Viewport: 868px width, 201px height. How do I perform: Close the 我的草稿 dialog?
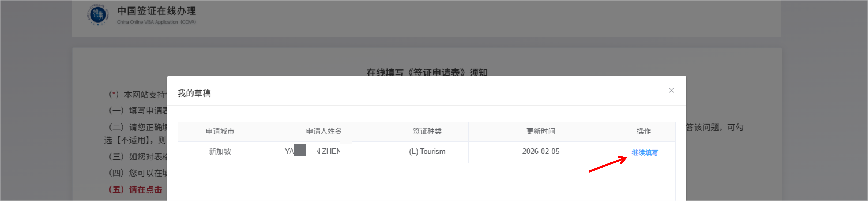(x=671, y=90)
